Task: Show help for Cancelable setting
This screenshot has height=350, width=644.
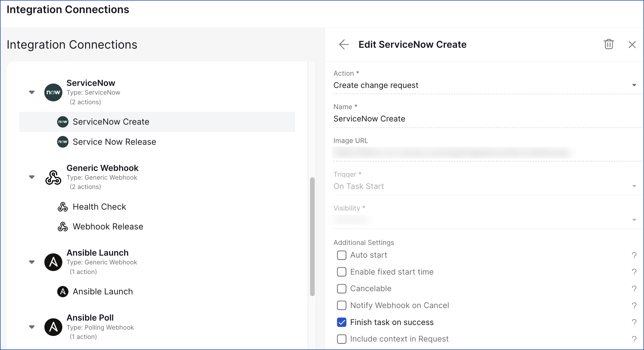Action: [x=634, y=289]
